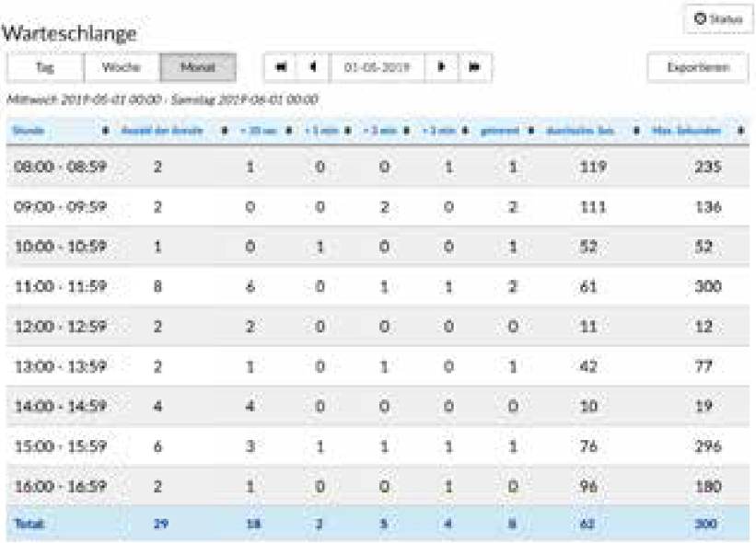The image size is (756, 543).
Task: Select the Monat view
Action: (x=198, y=67)
